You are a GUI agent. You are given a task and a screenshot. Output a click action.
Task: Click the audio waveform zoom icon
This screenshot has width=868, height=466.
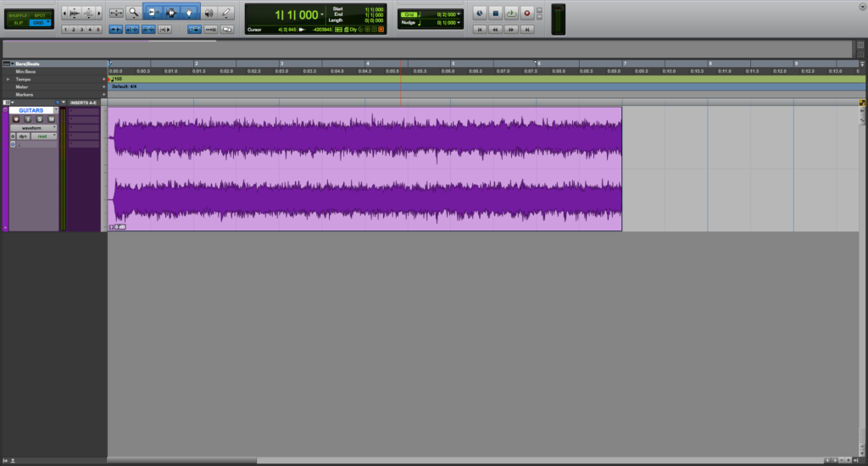click(75, 12)
